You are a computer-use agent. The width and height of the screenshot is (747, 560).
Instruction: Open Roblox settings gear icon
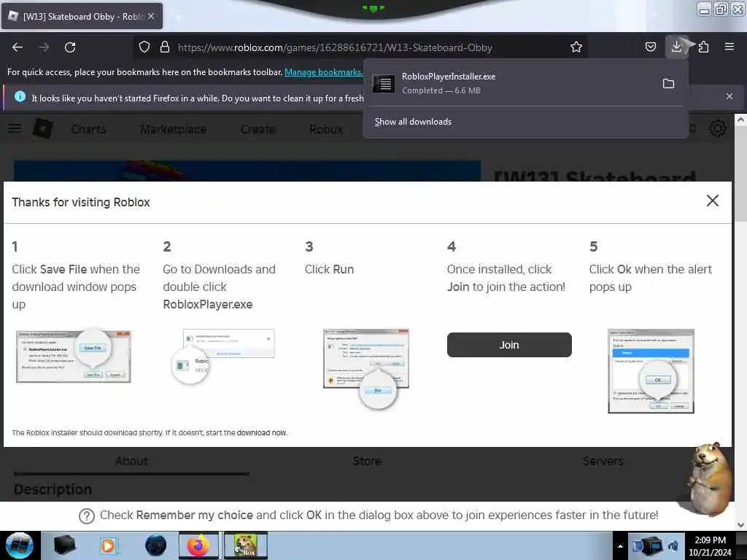(x=718, y=128)
